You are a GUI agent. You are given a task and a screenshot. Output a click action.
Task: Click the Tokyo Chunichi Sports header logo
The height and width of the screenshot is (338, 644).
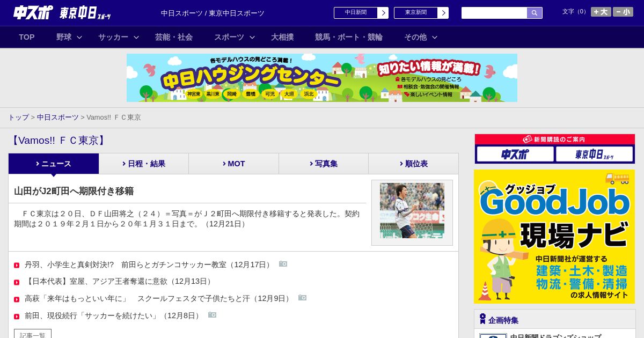click(x=85, y=13)
